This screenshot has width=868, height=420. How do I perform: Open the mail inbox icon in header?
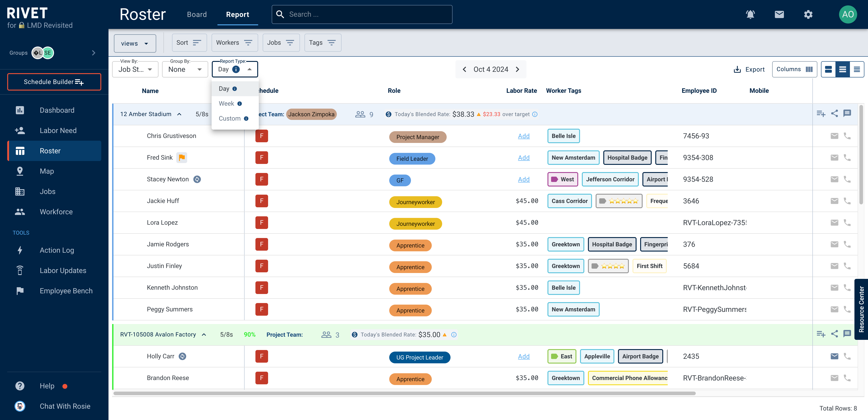(779, 14)
